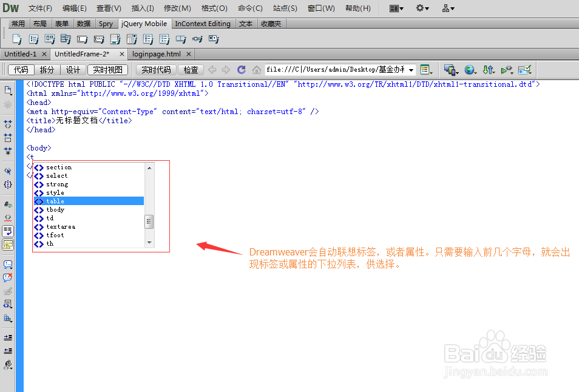
Task: Click Select Parent Tag icon
Action: pos(8,171)
